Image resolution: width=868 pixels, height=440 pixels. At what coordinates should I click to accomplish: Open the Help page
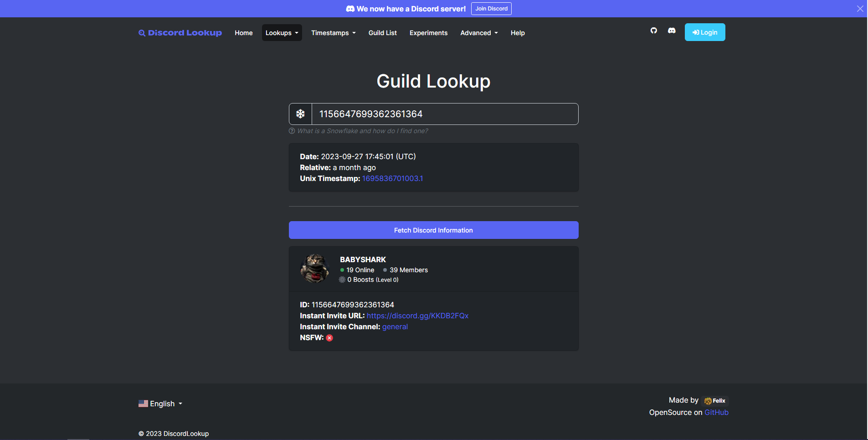518,33
